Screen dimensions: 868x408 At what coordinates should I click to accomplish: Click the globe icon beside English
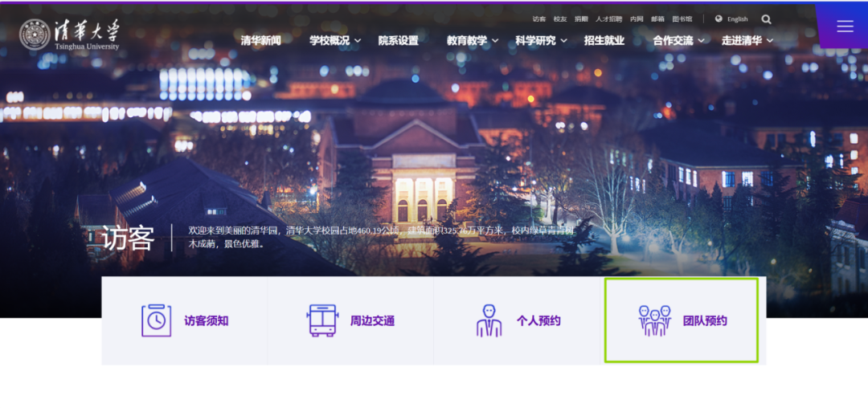coord(719,19)
